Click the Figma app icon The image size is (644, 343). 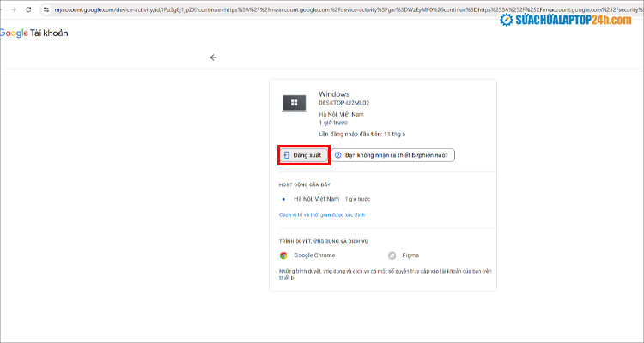pyautogui.click(x=392, y=255)
